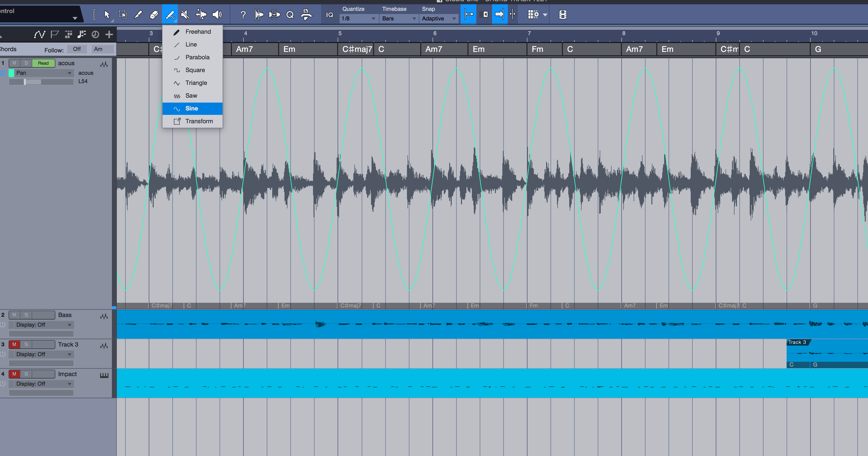
Task: Click the Strip Silence icon
Action: pyautogui.click(x=259, y=15)
